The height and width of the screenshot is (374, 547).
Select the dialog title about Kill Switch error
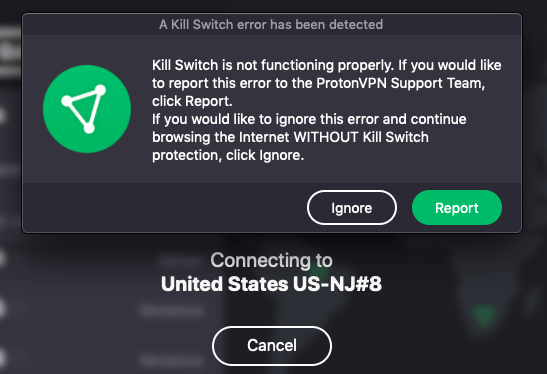click(271, 24)
